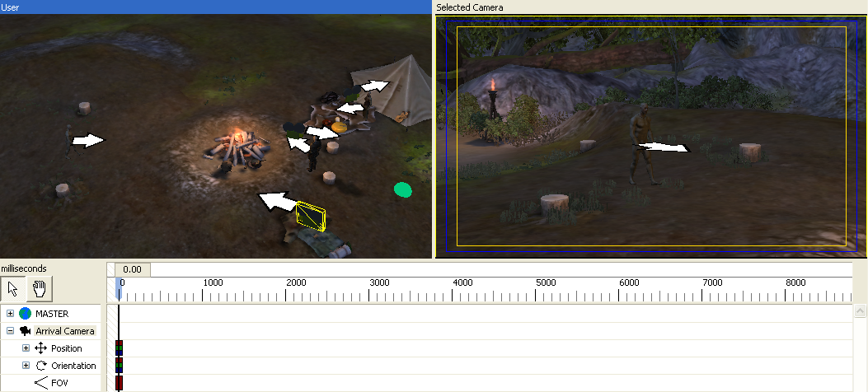The image size is (868, 392).
Task: Expand the MASTER track
Action: [x=10, y=314]
